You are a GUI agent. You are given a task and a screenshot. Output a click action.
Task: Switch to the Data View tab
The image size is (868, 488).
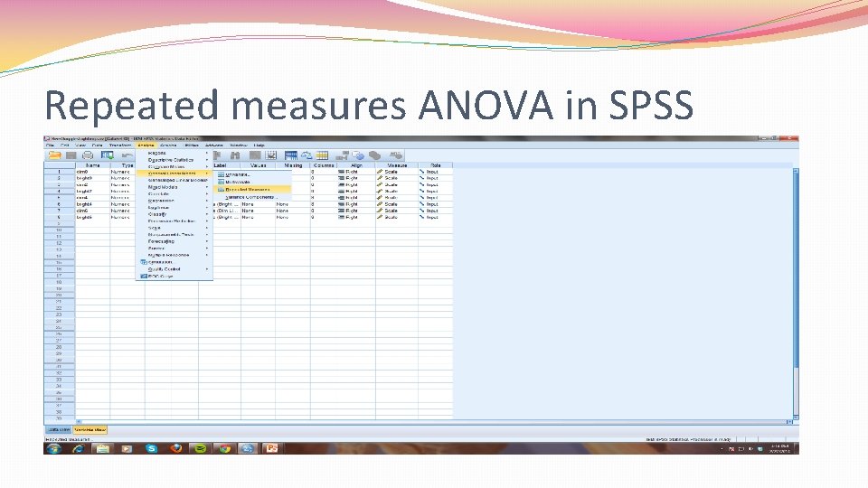click(x=59, y=429)
